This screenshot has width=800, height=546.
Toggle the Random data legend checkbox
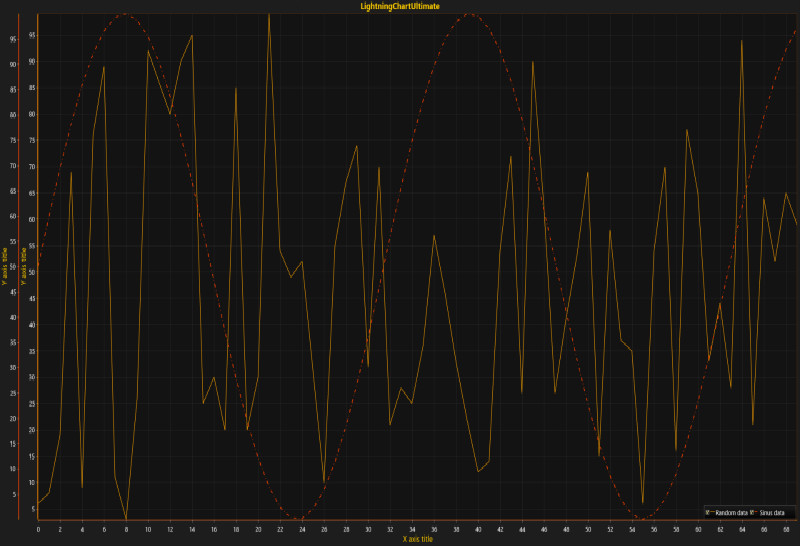tap(707, 512)
